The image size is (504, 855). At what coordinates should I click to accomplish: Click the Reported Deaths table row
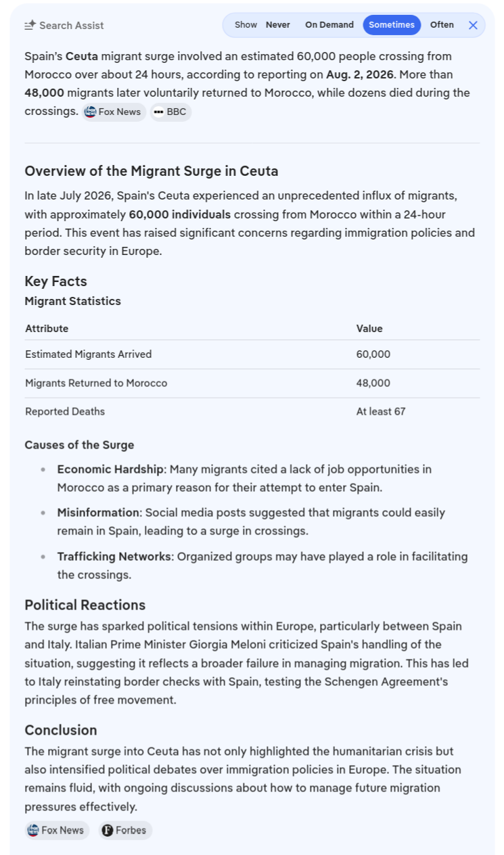252,411
